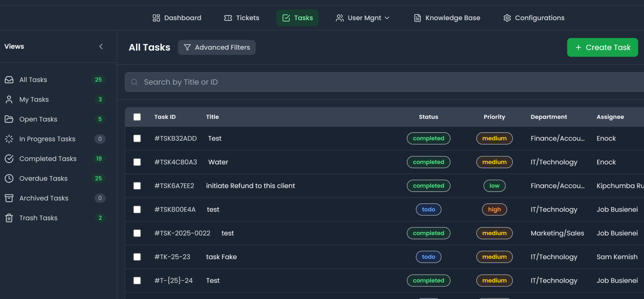Select the All Tasks inbox icon

click(x=9, y=80)
